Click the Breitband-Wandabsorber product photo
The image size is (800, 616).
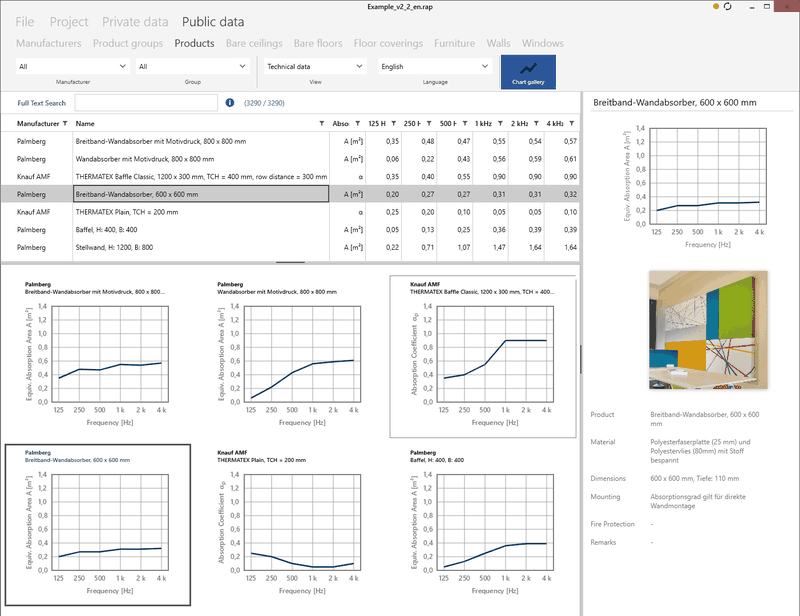tap(707, 331)
